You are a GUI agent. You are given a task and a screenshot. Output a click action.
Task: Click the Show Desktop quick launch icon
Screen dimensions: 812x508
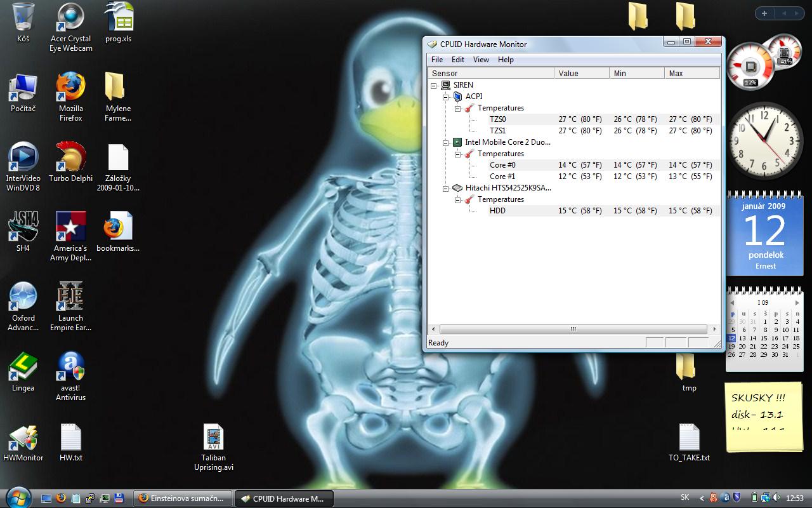[x=46, y=498]
